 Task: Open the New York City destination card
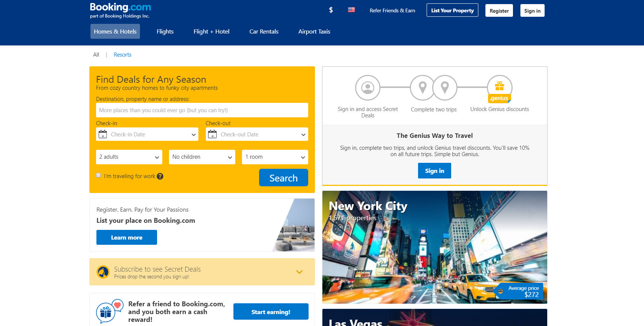click(435, 247)
